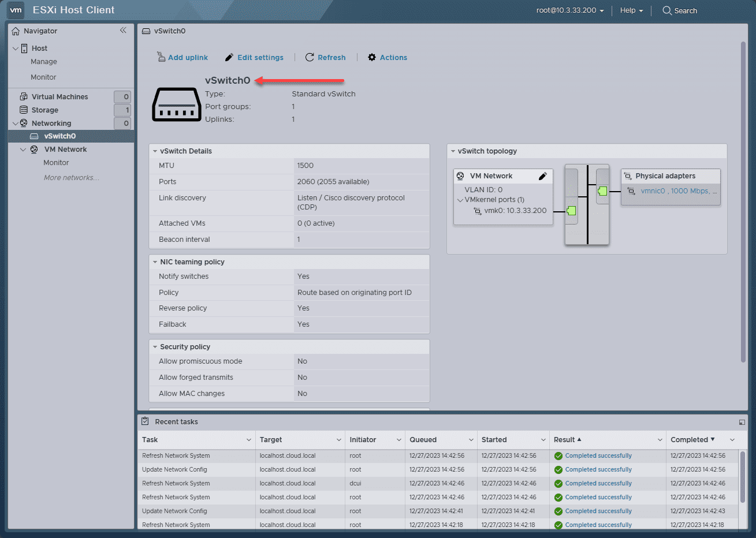
Task: Collapse the vSwitch Details section
Action: coord(155,151)
